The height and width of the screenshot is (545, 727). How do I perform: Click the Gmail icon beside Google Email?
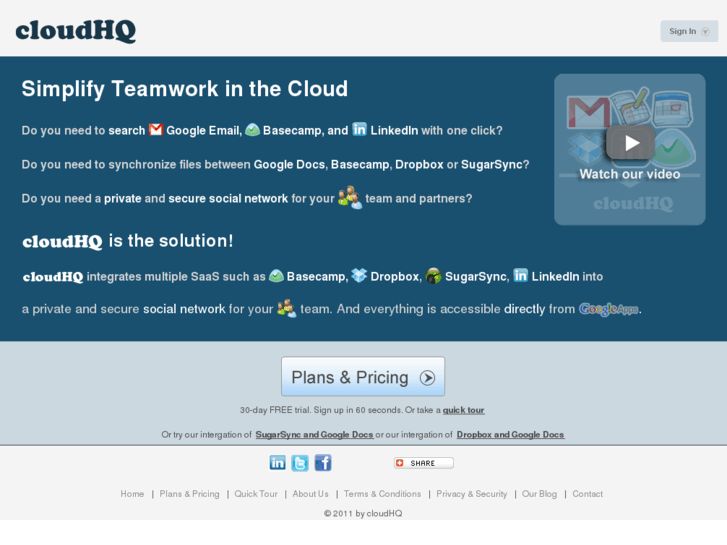pyautogui.click(x=156, y=129)
